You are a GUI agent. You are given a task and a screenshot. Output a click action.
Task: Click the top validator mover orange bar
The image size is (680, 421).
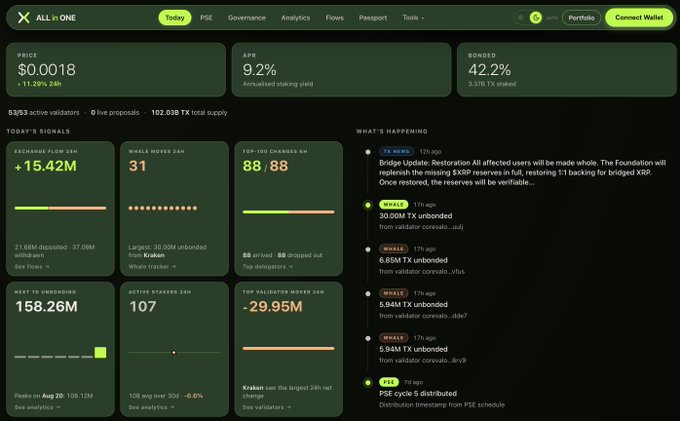point(288,349)
